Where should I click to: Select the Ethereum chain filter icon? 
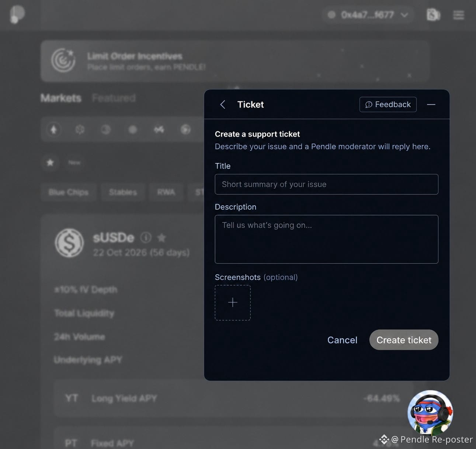pyautogui.click(x=54, y=129)
